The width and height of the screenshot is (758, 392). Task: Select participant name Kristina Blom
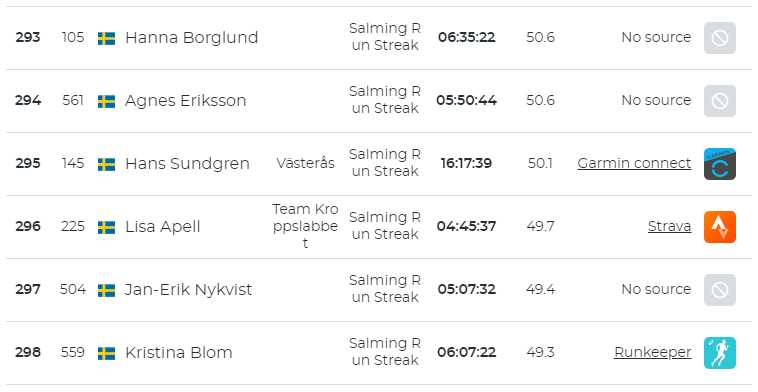point(179,352)
